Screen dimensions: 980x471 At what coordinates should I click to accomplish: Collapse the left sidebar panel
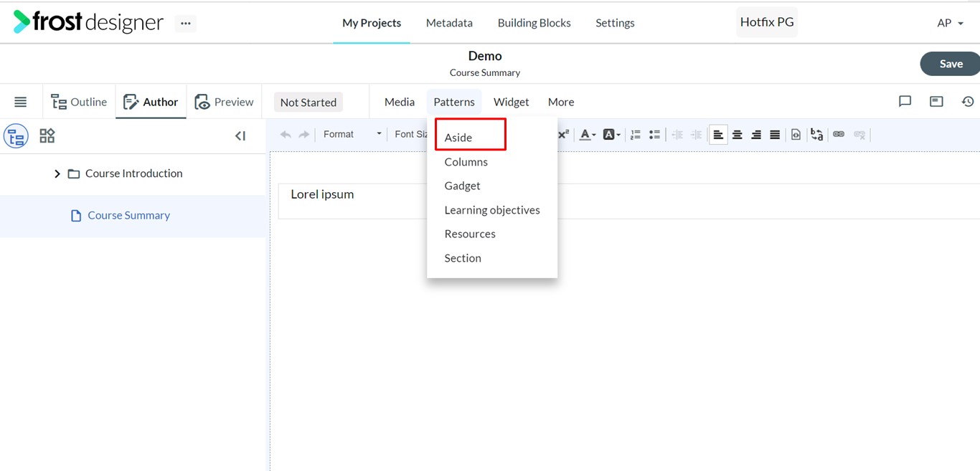coord(240,135)
